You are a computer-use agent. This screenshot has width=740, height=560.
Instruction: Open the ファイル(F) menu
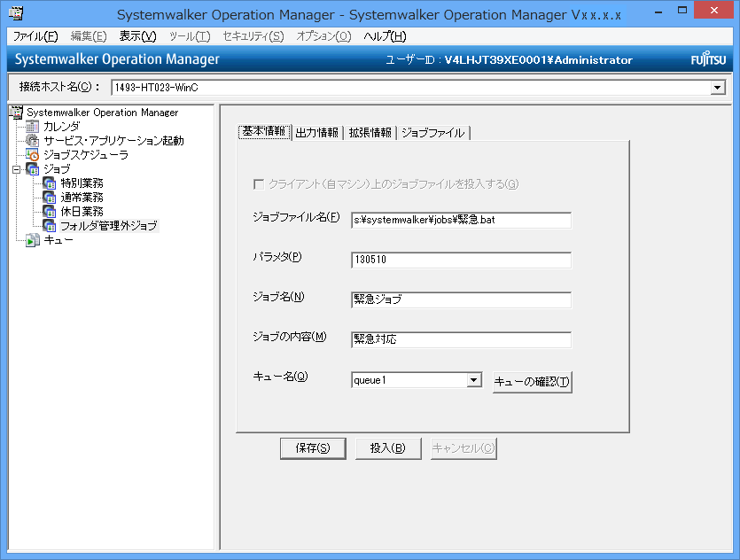[x=35, y=36]
